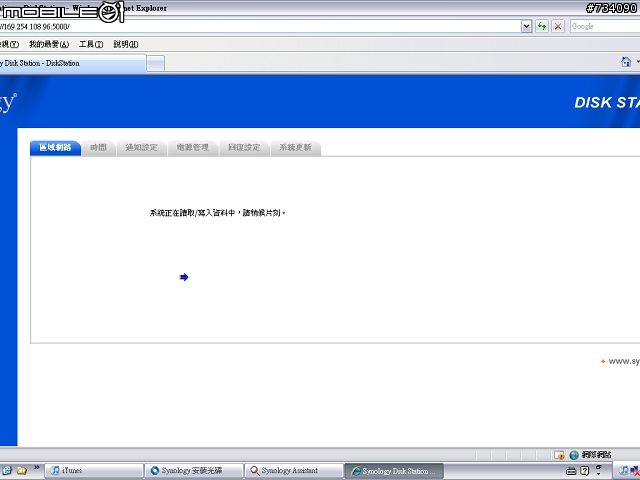Click Synology Disk Station taskbar button

[x=394, y=471]
